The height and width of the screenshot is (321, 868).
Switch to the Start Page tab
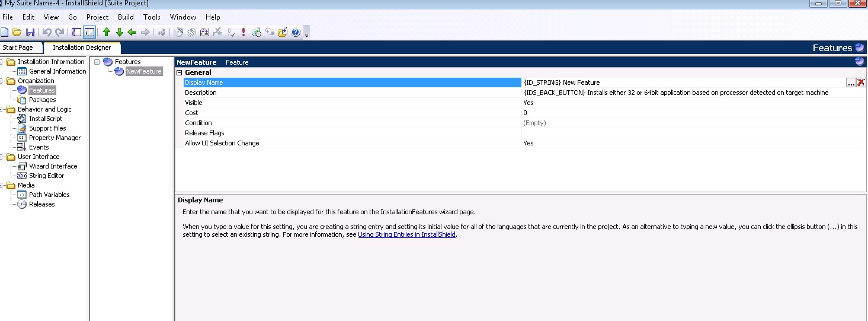[18, 47]
